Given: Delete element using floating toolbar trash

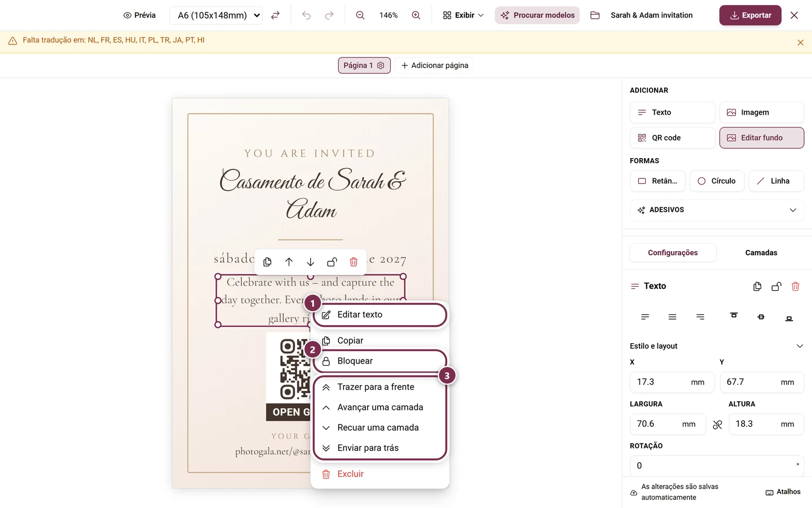Looking at the screenshot, I should click(x=354, y=262).
